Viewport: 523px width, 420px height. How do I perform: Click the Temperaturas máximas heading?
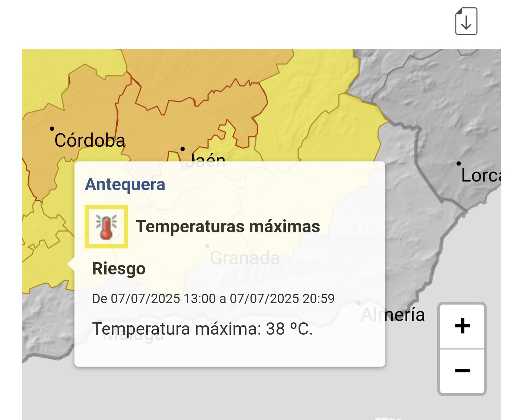point(228,227)
